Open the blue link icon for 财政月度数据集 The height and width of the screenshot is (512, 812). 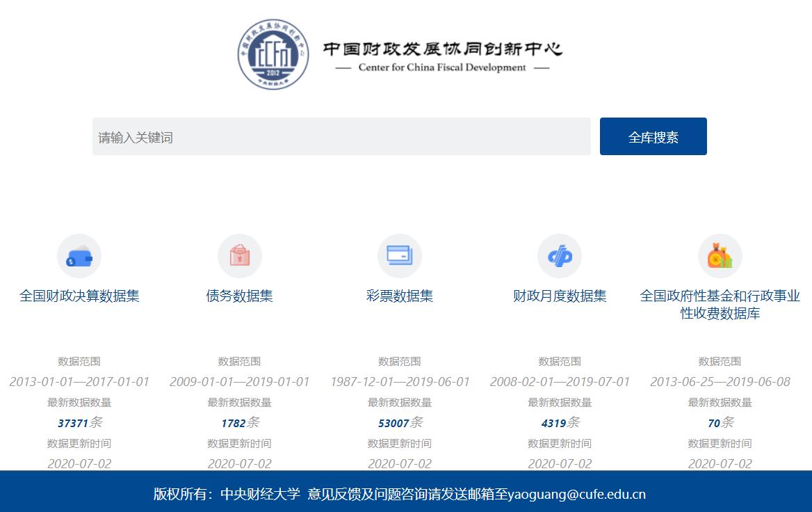[x=559, y=256]
